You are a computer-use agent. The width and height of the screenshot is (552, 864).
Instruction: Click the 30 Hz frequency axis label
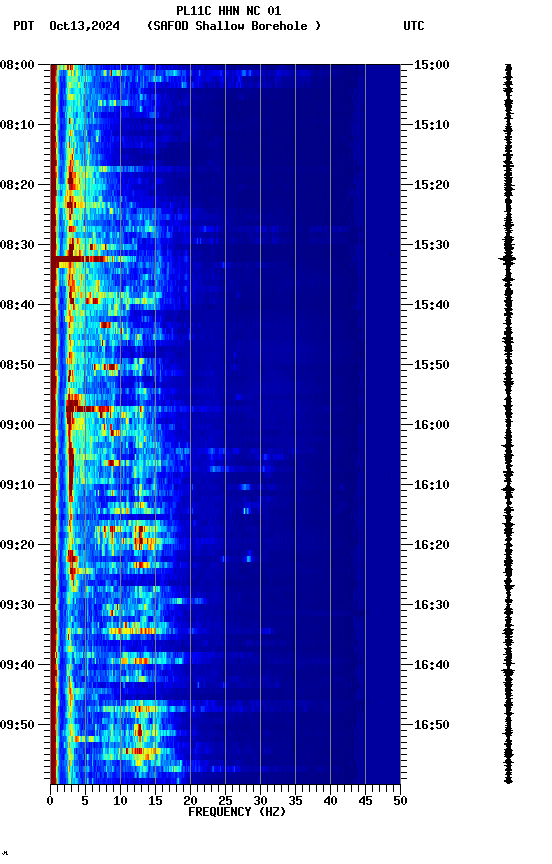click(260, 801)
